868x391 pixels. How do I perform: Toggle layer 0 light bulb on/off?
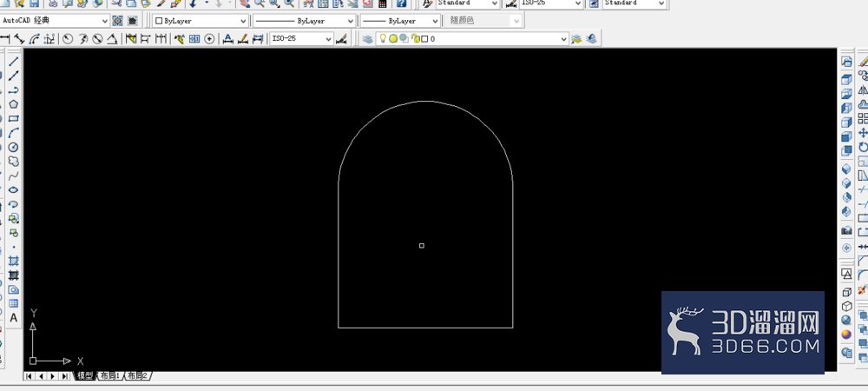click(x=382, y=39)
